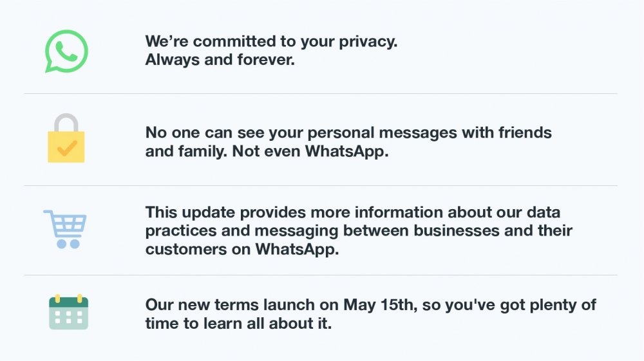
Task: Select the "customers on WhatsApp." text
Action: (x=242, y=249)
